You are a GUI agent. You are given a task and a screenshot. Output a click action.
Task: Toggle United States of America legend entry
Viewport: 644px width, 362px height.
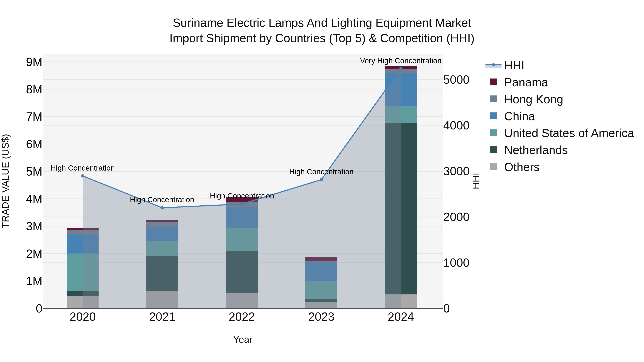562,133
